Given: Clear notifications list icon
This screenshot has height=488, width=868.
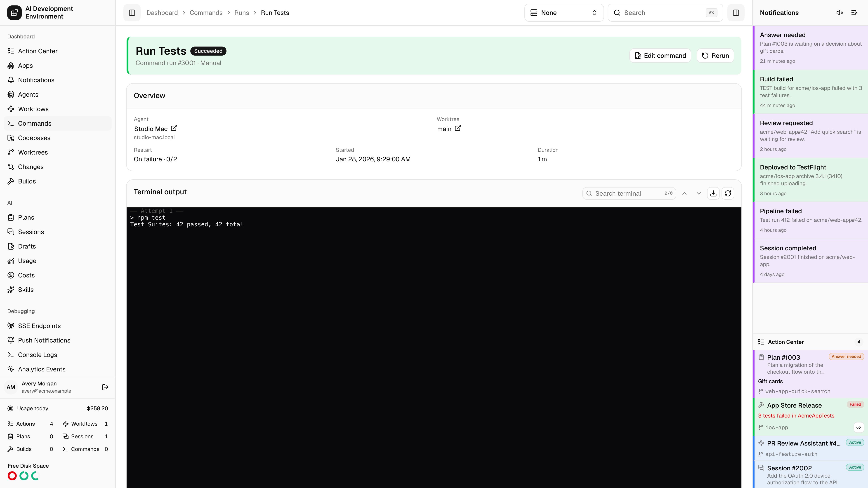Looking at the screenshot, I should point(854,13).
